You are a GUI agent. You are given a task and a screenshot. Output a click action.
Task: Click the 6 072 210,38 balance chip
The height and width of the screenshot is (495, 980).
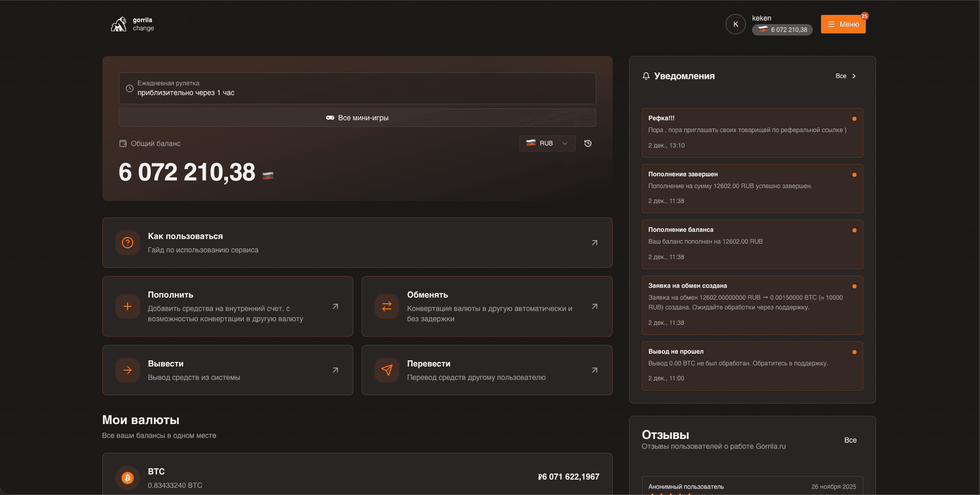[x=782, y=30]
